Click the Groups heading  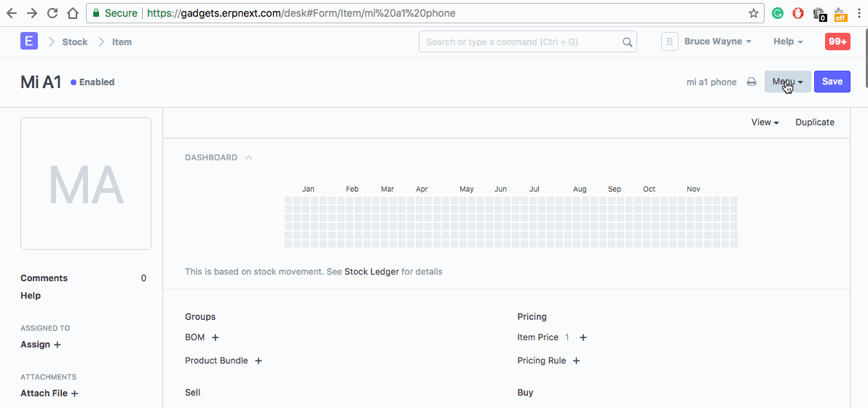click(x=200, y=317)
